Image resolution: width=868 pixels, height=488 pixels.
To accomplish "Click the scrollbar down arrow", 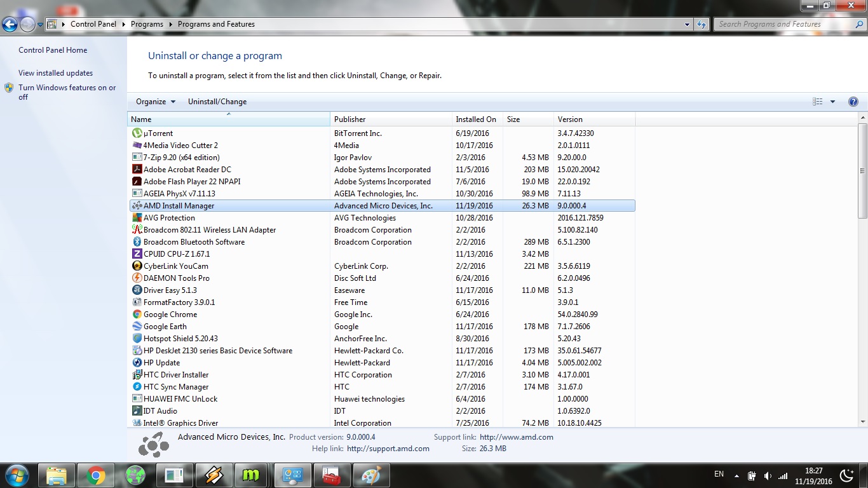I will [x=862, y=421].
